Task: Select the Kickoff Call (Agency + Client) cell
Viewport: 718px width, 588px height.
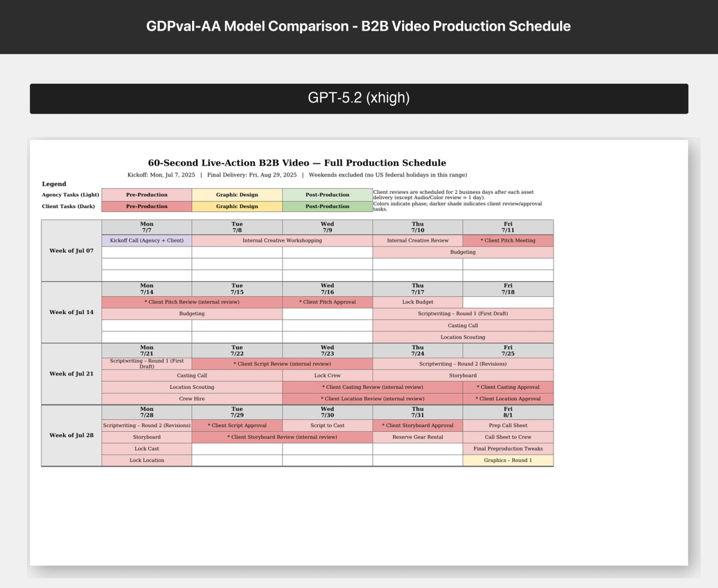Action: click(147, 240)
